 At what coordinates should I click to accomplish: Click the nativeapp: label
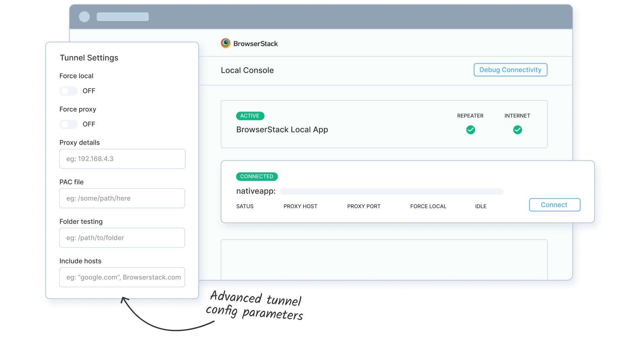(x=256, y=191)
